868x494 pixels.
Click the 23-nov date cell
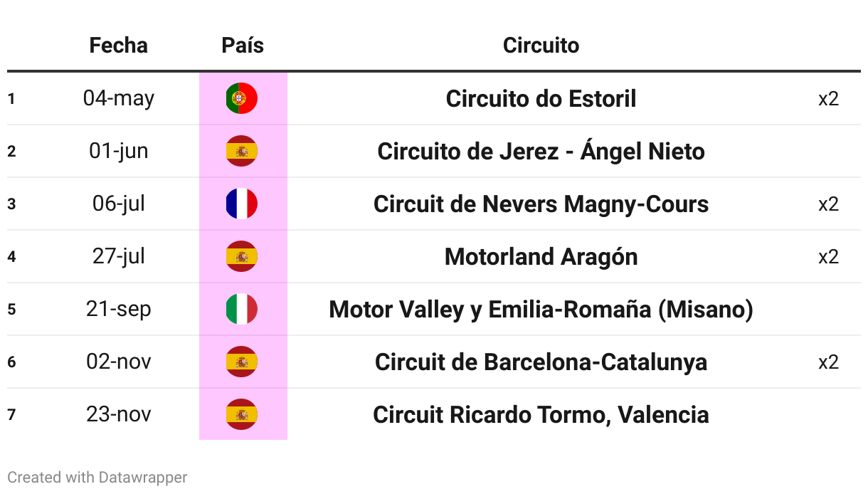pos(118,414)
